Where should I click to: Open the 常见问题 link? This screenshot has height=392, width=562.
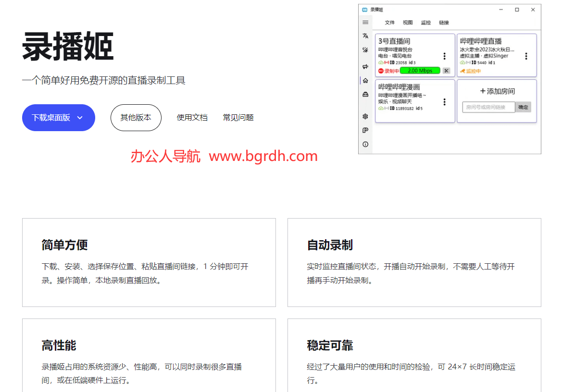(238, 118)
